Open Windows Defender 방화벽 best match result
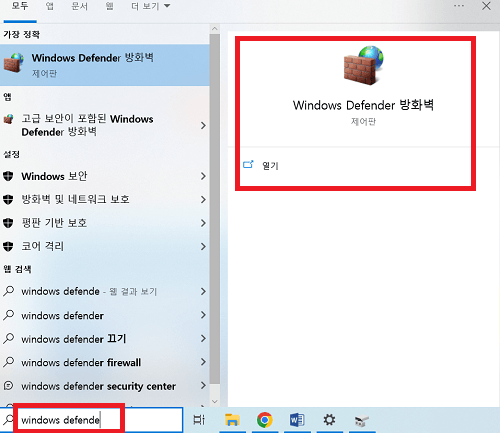500x433 pixels. point(105,65)
